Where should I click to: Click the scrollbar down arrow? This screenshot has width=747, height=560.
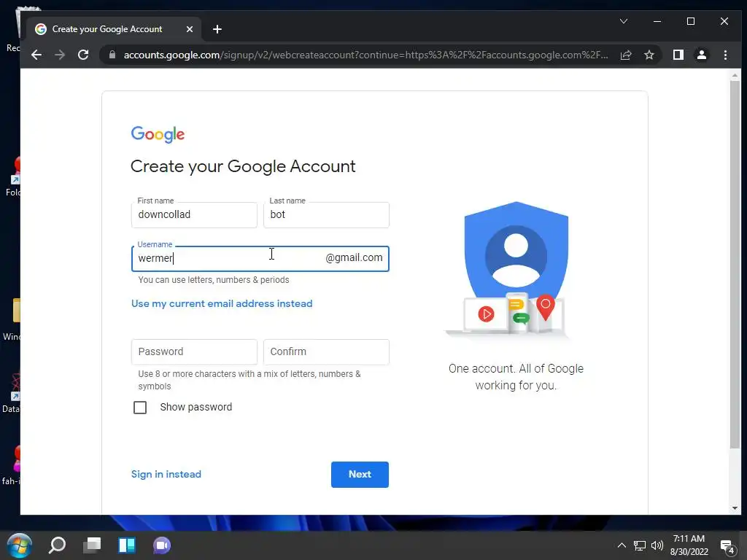point(735,508)
